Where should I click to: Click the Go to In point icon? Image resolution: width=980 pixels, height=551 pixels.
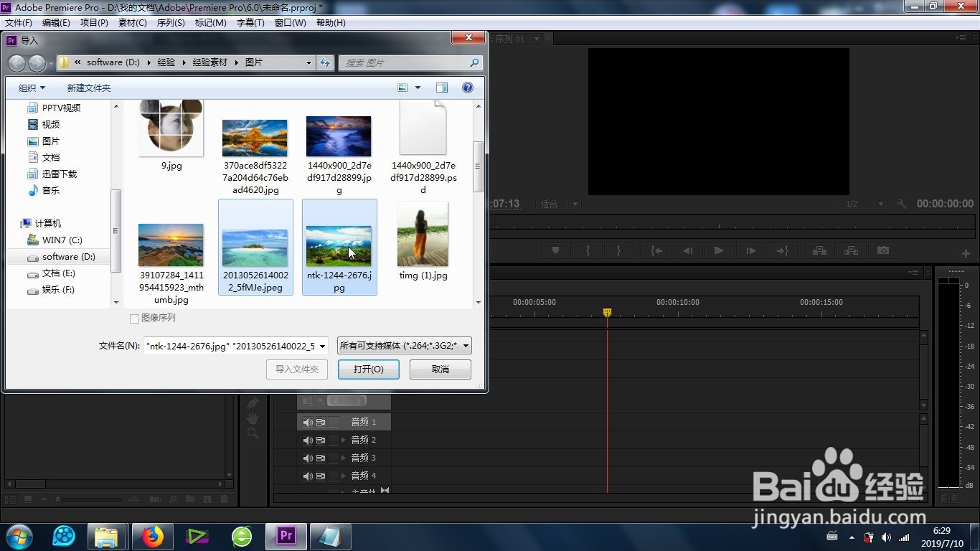coord(656,250)
